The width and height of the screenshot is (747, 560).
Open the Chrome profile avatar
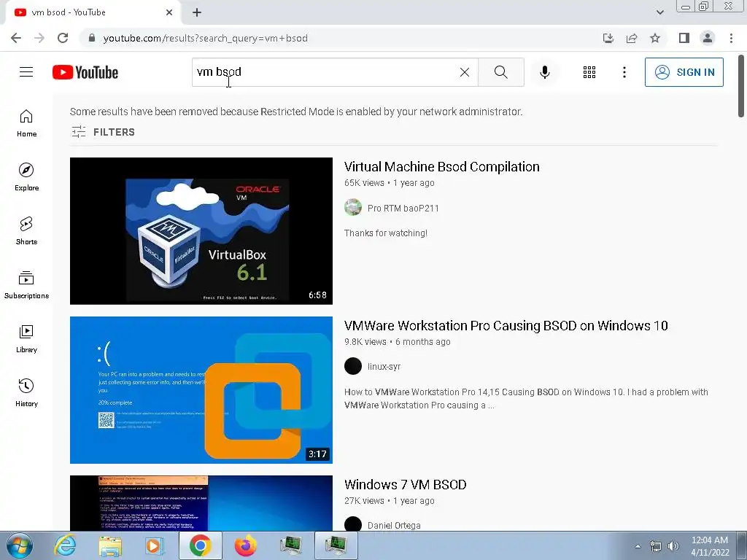[x=708, y=38]
